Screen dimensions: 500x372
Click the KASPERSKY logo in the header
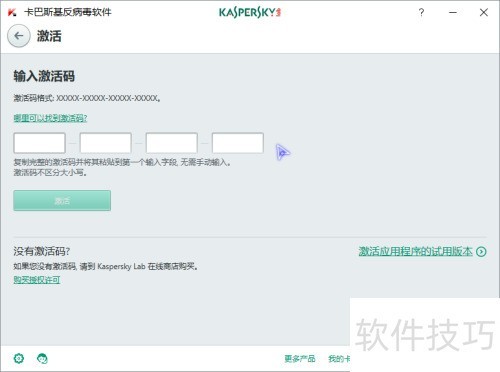pyautogui.click(x=250, y=13)
